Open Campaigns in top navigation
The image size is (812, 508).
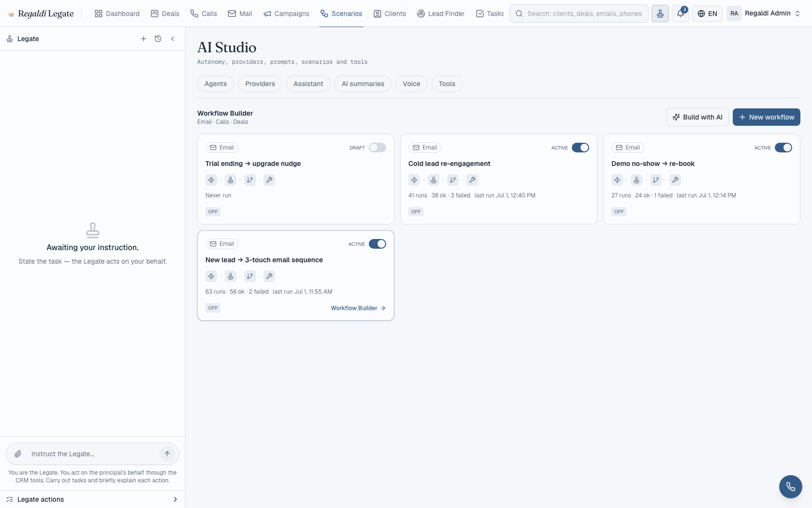(287, 14)
